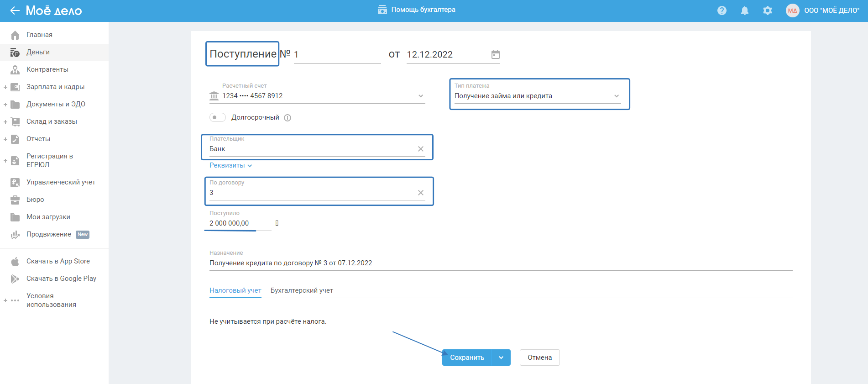Open the Главная menu item
Viewport: 868px width, 384px height.
pos(54,35)
